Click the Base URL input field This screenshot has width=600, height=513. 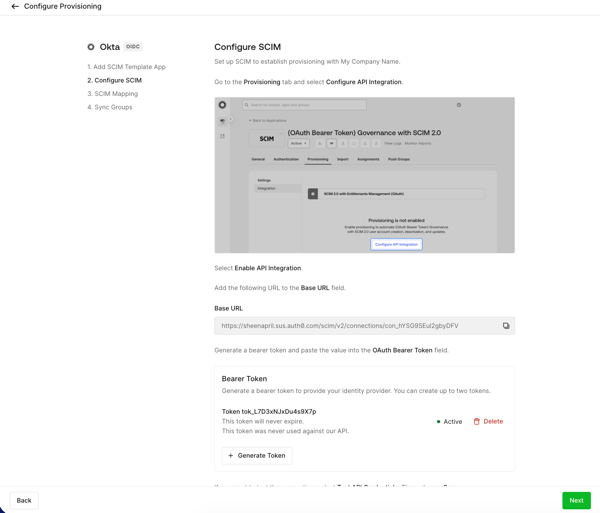click(364, 326)
